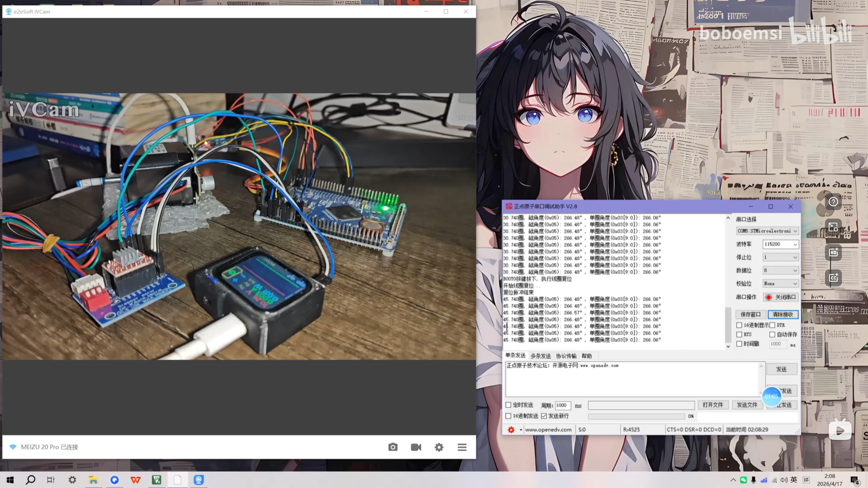868x488 pixels.
Task: Click the help question-mark icon on video overlay
Action: (833, 202)
